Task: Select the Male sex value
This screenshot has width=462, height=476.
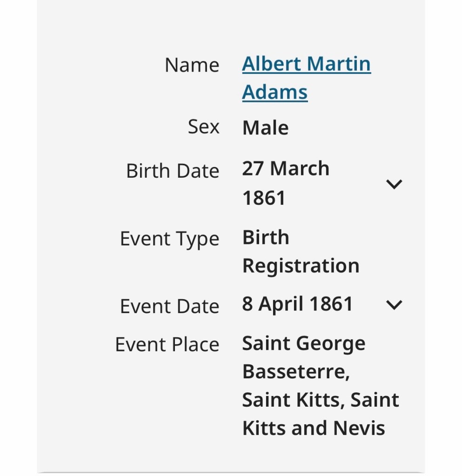Action: pos(265,128)
